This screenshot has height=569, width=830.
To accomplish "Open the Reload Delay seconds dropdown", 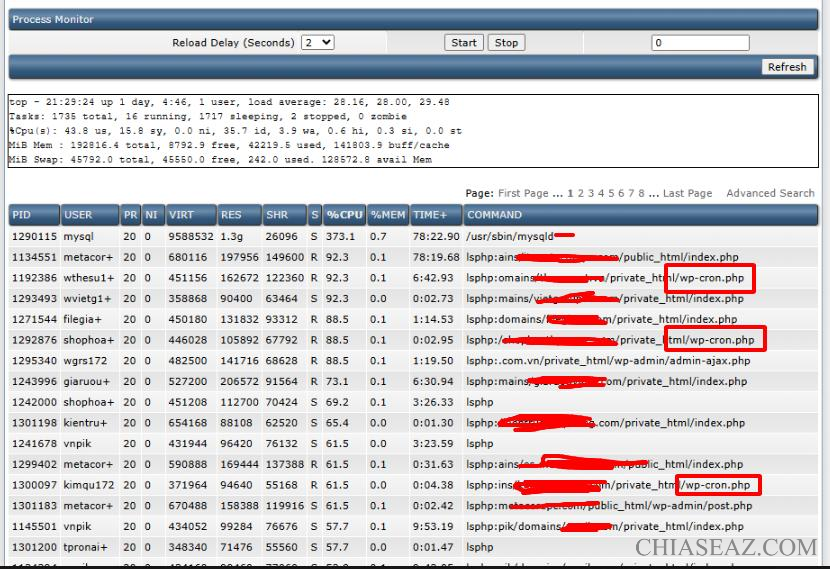I will 318,43.
